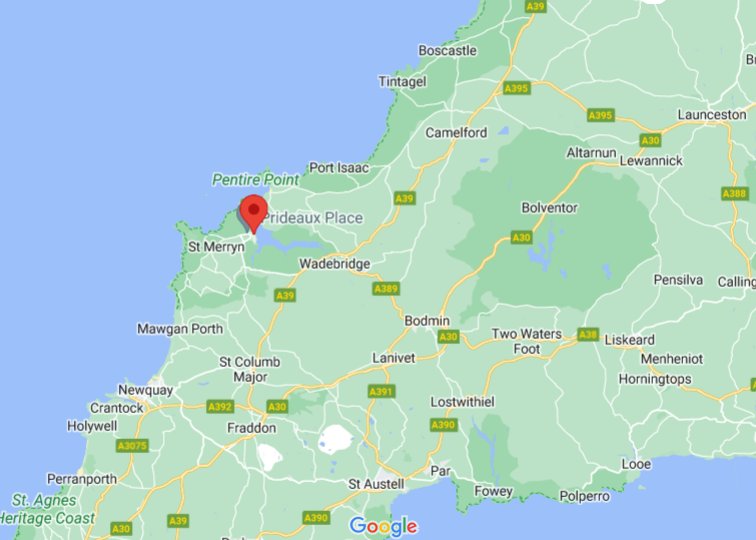Click the A38 road shield near Liskeard
Image resolution: width=756 pixels, height=540 pixels.
click(588, 335)
